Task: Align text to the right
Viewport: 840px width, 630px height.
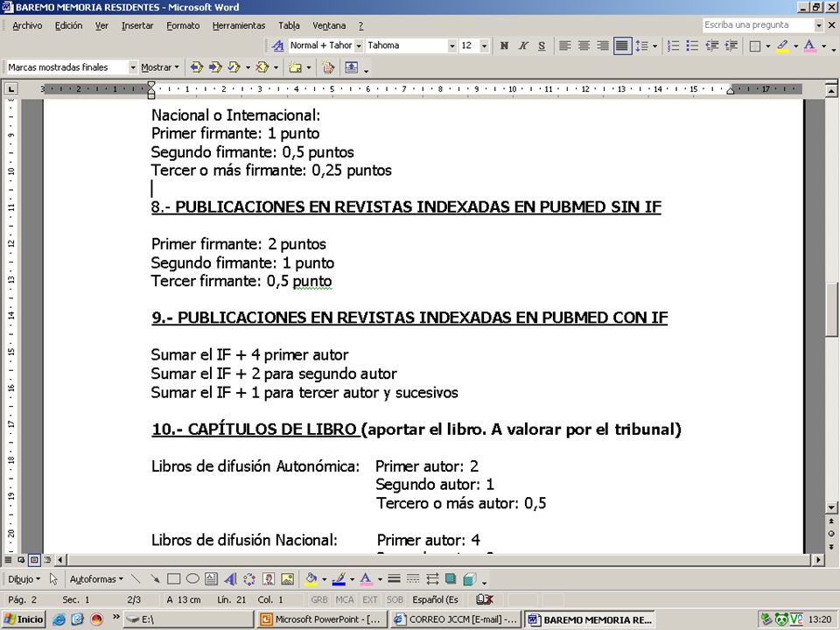Action: (x=603, y=45)
